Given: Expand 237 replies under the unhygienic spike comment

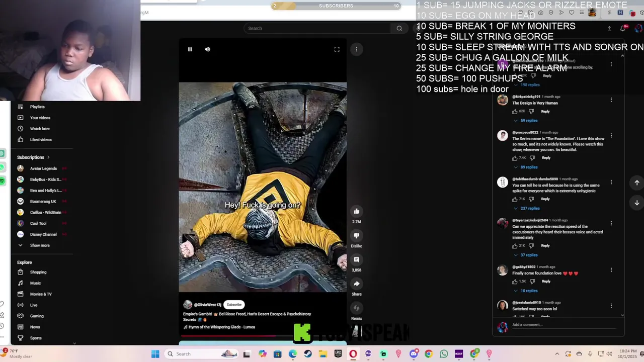Looking at the screenshot, I should coord(527,208).
